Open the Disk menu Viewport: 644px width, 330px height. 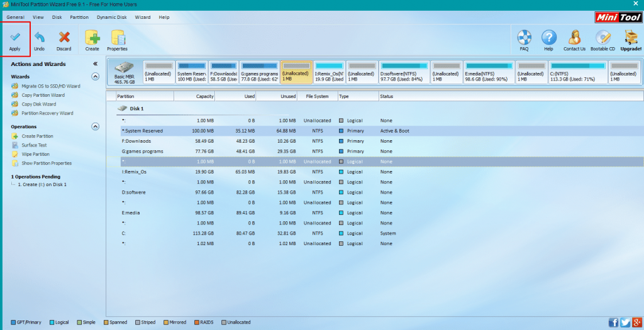[57, 17]
